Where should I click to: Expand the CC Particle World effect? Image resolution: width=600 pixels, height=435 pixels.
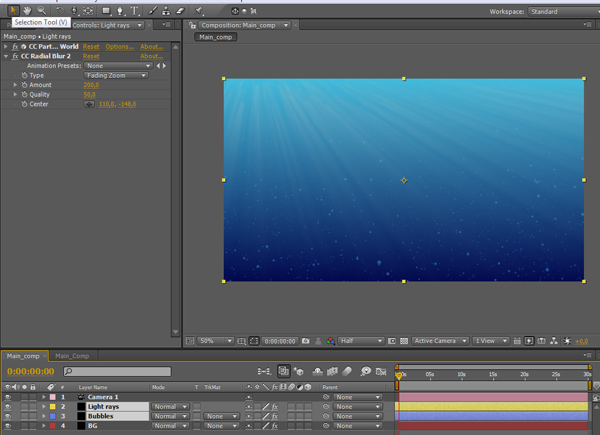pos(6,46)
